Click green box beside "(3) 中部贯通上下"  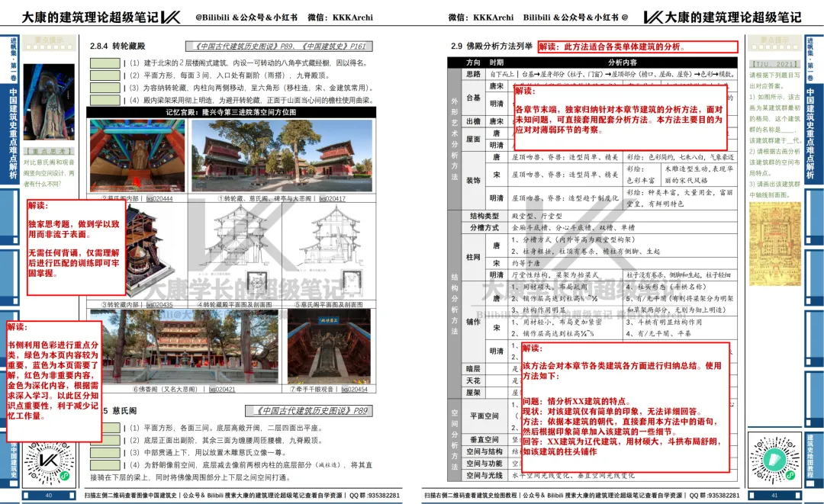click(111, 453)
